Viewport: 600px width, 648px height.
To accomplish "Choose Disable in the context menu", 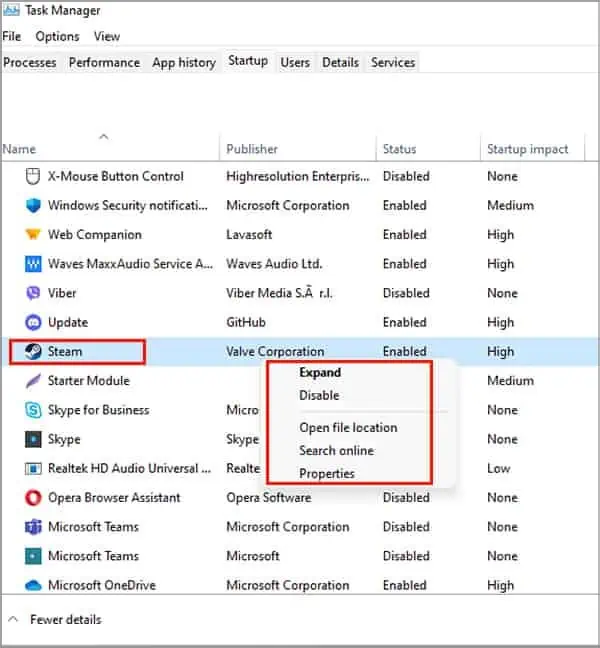I will point(319,395).
